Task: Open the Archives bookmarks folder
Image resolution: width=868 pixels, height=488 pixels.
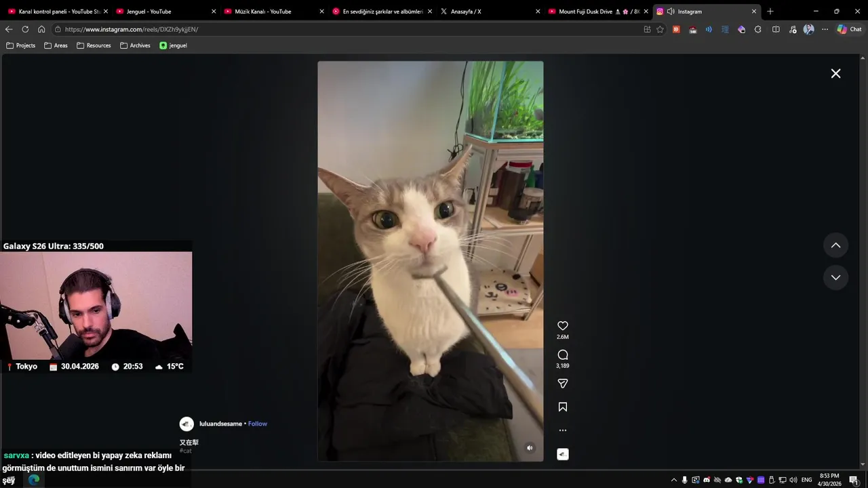Action: pyautogui.click(x=135, y=45)
